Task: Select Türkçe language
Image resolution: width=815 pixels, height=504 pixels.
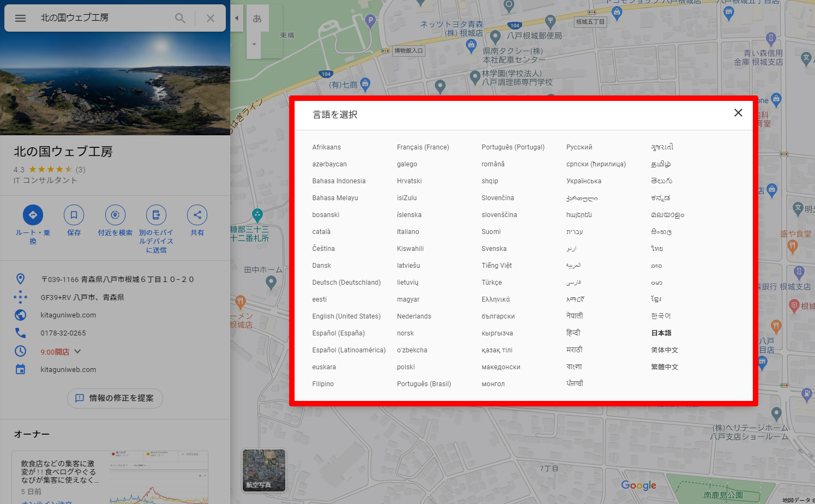Action: (x=492, y=283)
